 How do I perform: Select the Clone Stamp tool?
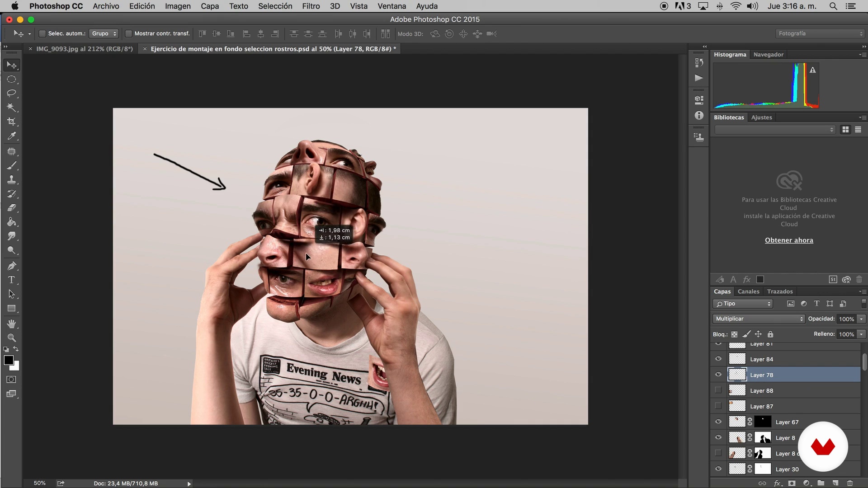tap(12, 180)
